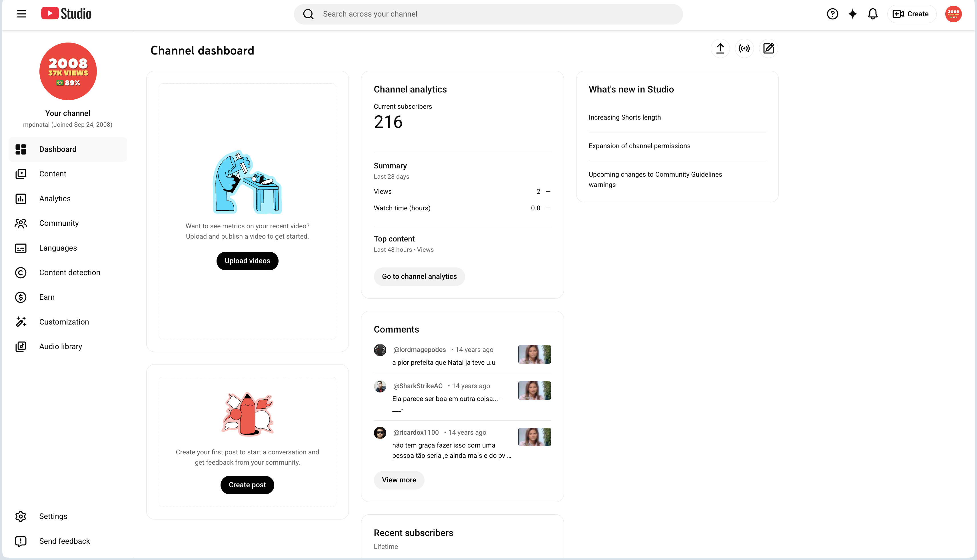Open Customization in the sidebar

click(x=68, y=322)
